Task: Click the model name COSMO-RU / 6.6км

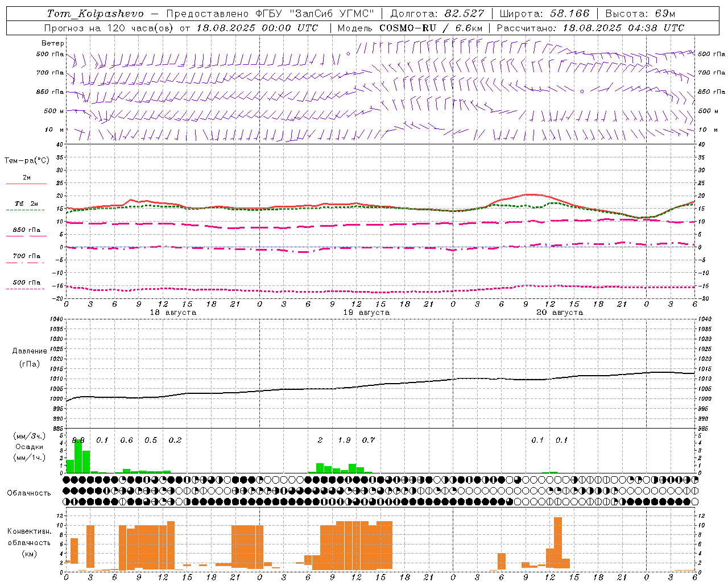Action: (431, 28)
